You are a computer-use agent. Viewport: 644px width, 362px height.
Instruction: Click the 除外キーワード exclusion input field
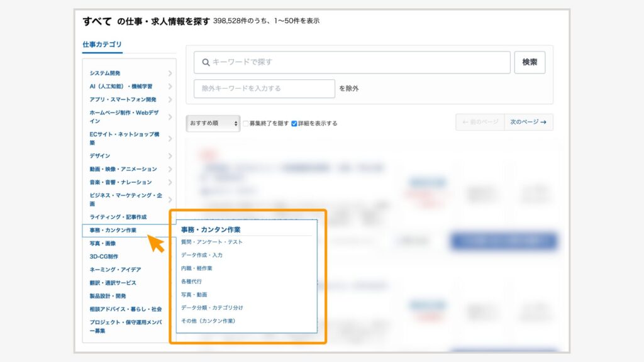264,89
